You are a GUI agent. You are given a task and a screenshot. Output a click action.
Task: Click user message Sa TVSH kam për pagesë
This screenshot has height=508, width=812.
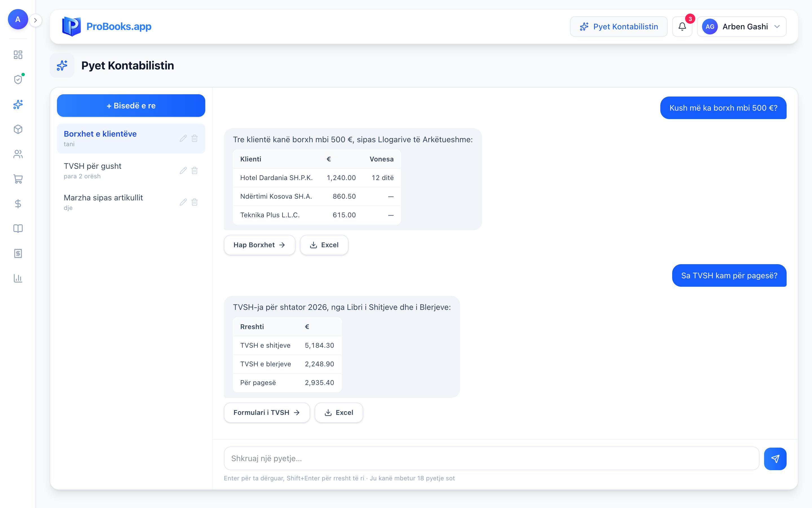point(729,275)
